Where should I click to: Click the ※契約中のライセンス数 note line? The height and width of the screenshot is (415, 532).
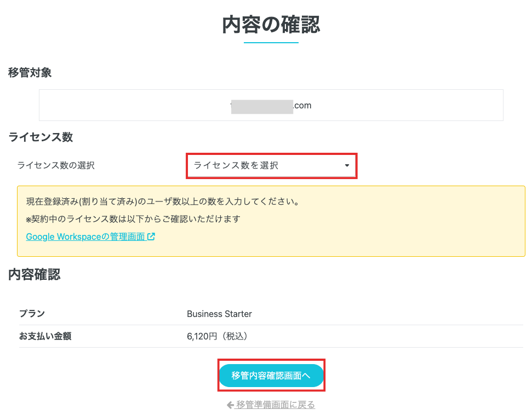click(x=133, y=219)
